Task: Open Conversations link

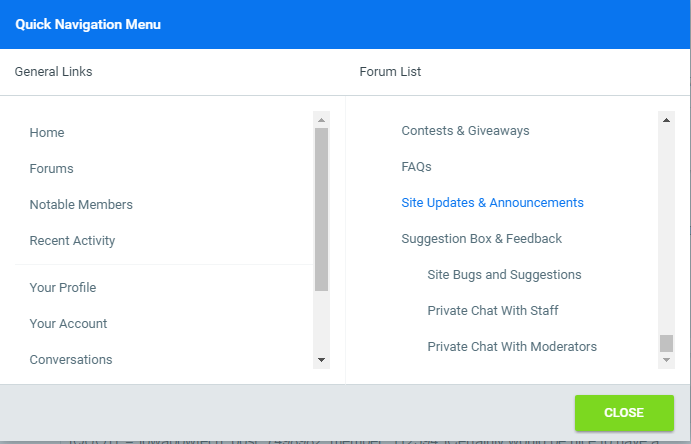Action: [71, 360]
